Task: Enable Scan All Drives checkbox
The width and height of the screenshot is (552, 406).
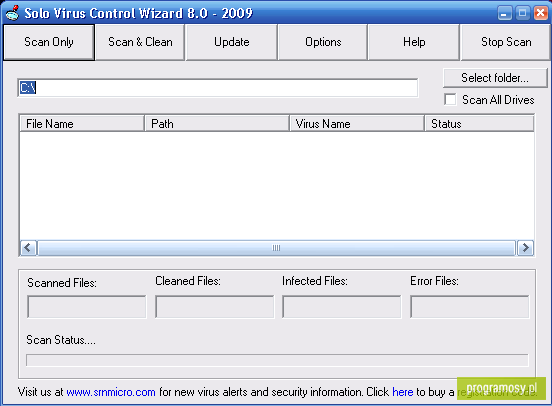Action: [x=450, y=100]
